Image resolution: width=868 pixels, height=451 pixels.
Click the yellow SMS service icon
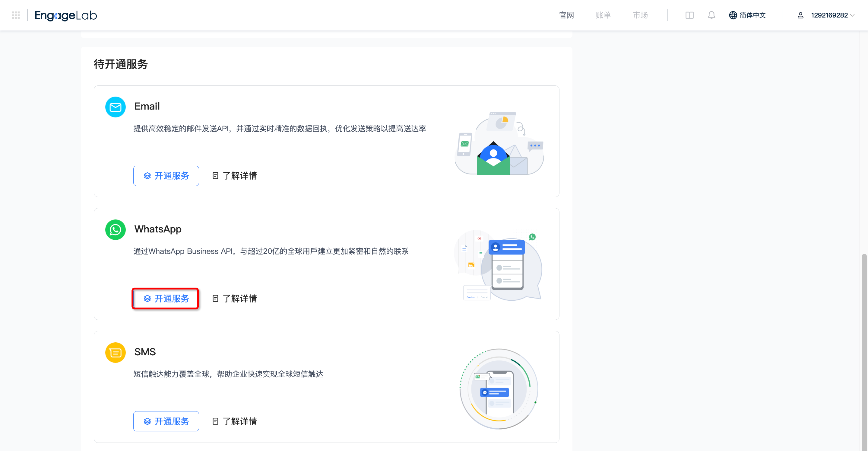pyautogui.click(x=116, y=353)
